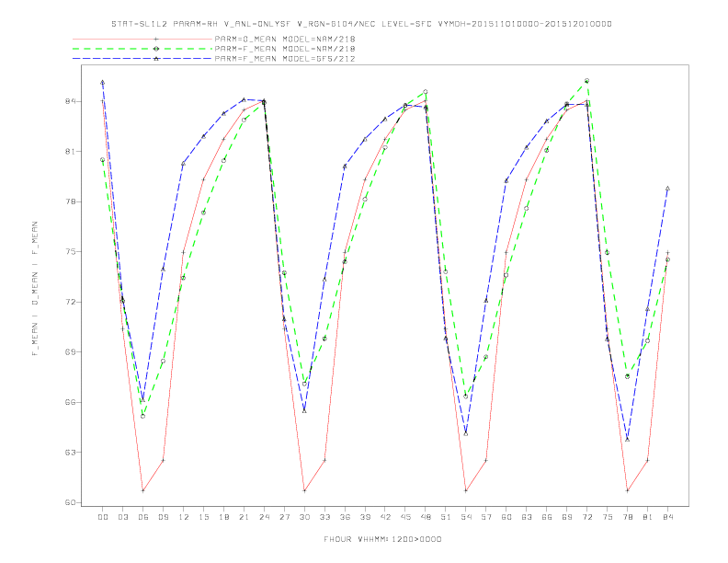Click x-axis forecast hour label 81

[648, 517]
